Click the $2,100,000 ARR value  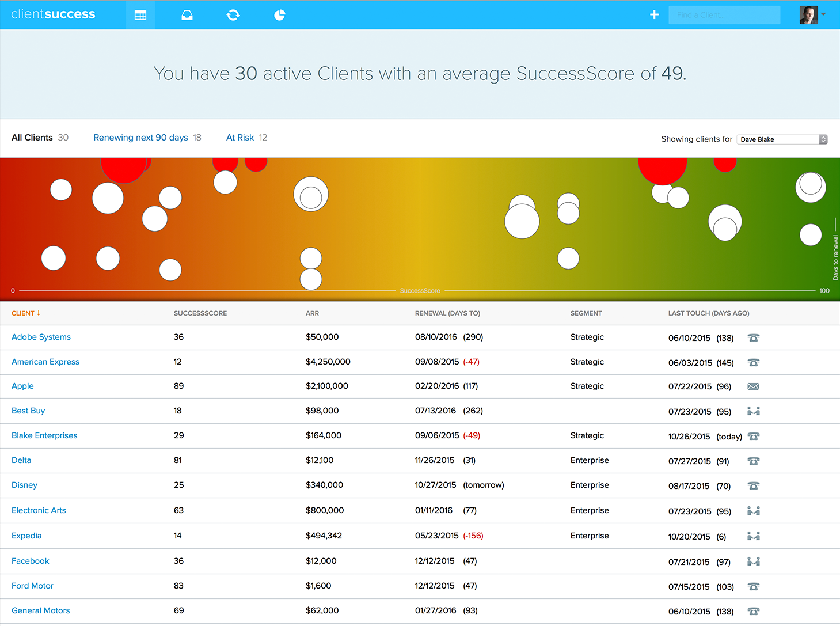(326, 386)
